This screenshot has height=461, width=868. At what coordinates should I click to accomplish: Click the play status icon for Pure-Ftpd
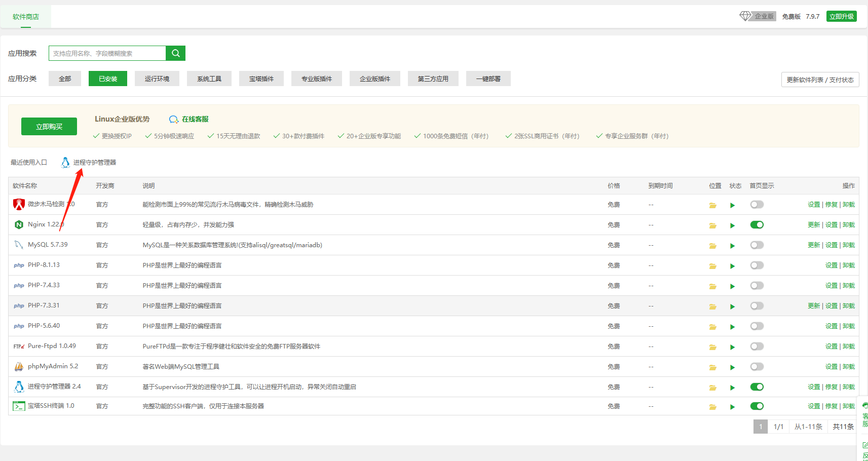click(733, 347)
